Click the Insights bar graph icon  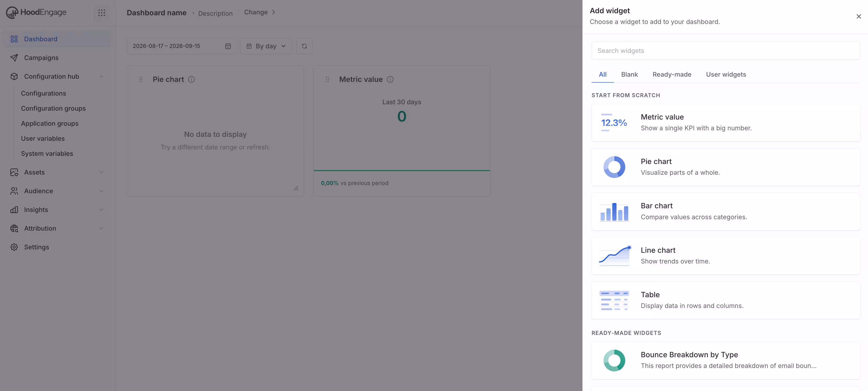click(x=14, y=210)
